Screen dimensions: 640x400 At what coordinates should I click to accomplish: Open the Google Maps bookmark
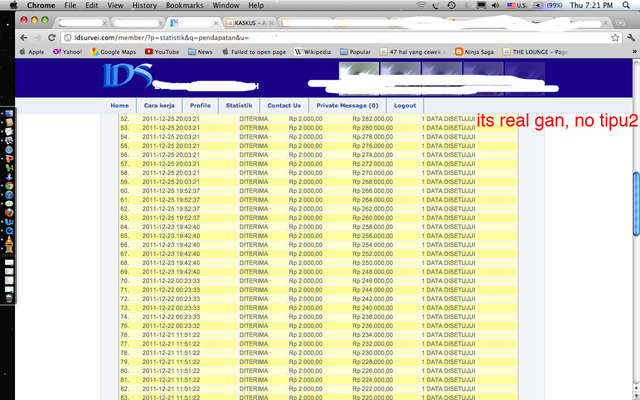(111, 51)
